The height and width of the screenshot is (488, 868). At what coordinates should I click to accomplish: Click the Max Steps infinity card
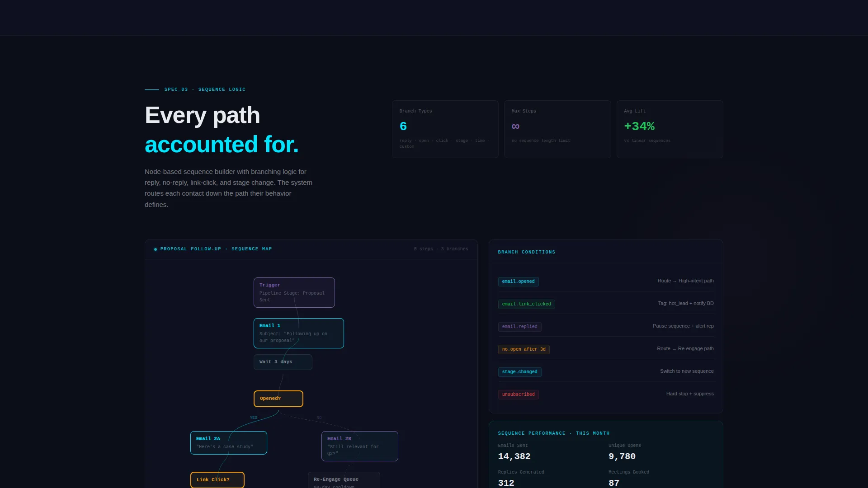[x=557, y=129]
